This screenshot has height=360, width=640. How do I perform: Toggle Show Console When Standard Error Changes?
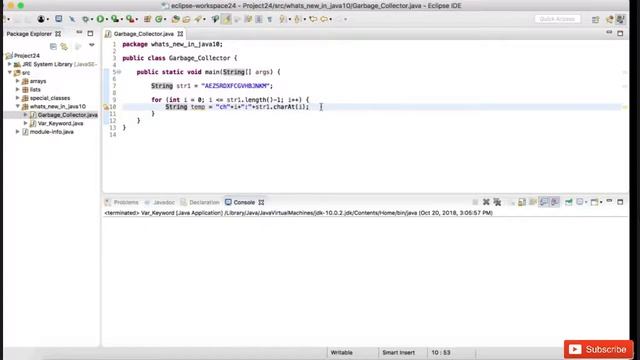555,202
